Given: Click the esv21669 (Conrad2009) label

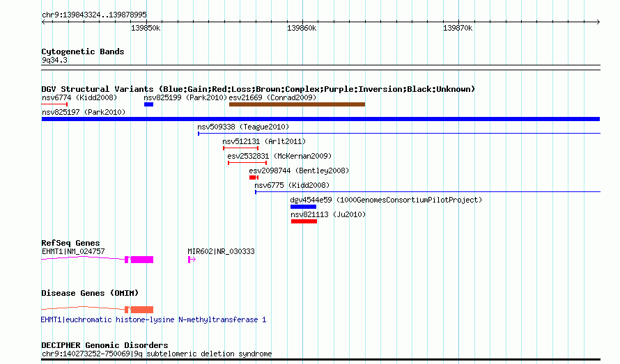Looking at the screenshot, I should 273,97.
